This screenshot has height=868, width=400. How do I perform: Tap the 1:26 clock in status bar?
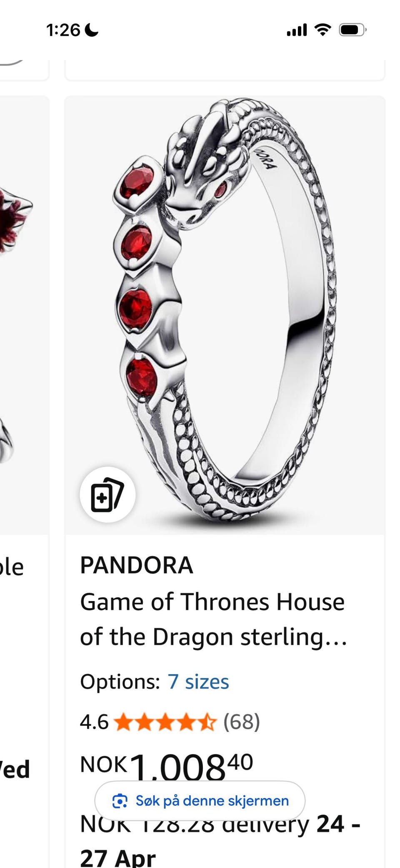click(63, 30)
